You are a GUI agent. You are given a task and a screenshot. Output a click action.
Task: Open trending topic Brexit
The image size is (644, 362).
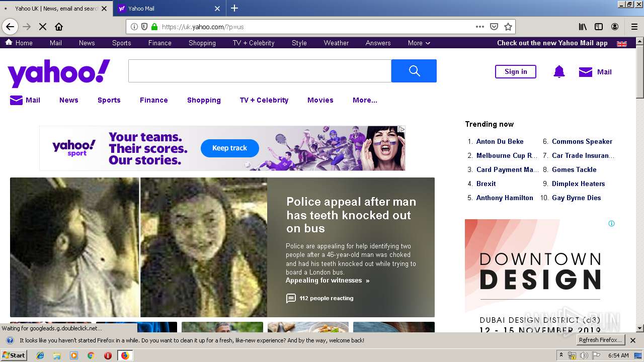point(486,184)
